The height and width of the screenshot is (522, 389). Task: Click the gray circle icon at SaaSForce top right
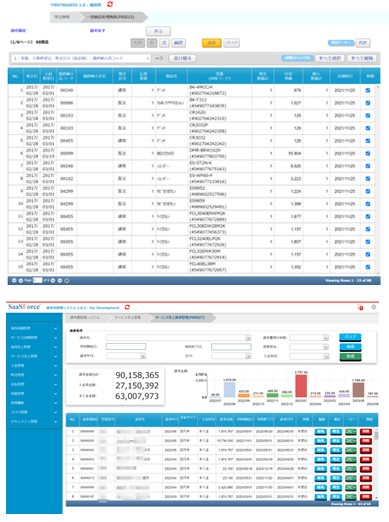pyautogui.click(x=374, y=307)
